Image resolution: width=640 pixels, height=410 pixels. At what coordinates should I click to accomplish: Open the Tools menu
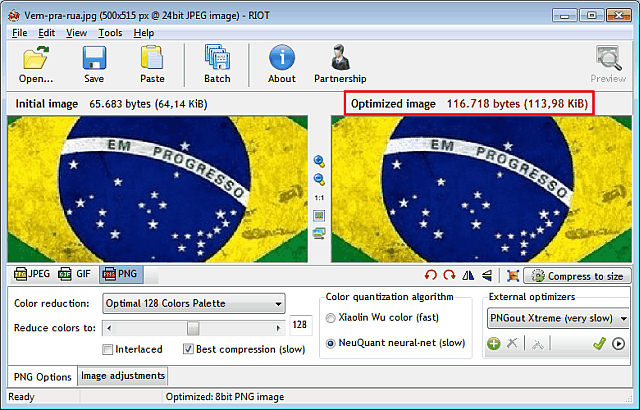[110, 32]
